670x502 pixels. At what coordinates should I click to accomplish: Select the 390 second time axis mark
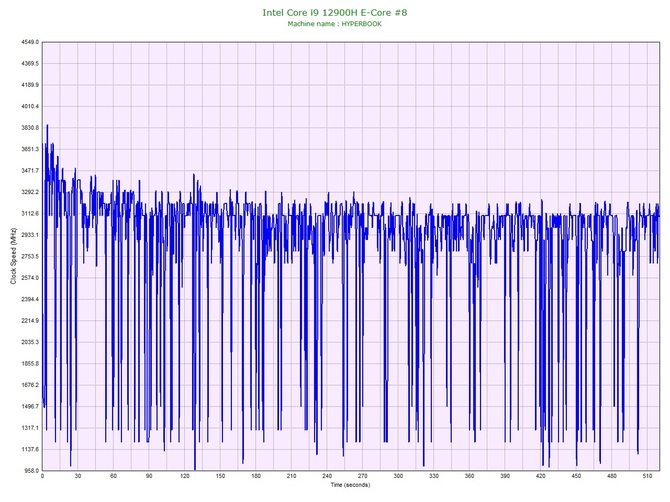[505, 477]
